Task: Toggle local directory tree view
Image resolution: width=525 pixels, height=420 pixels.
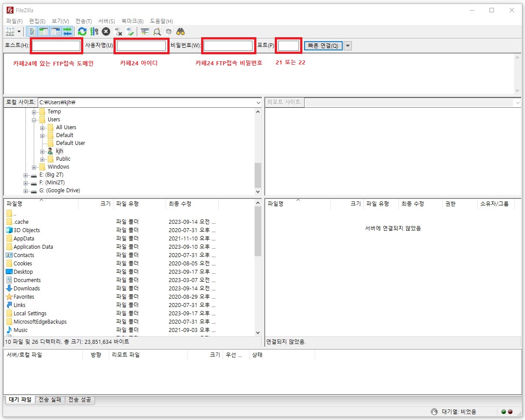Action: [43, 32]
